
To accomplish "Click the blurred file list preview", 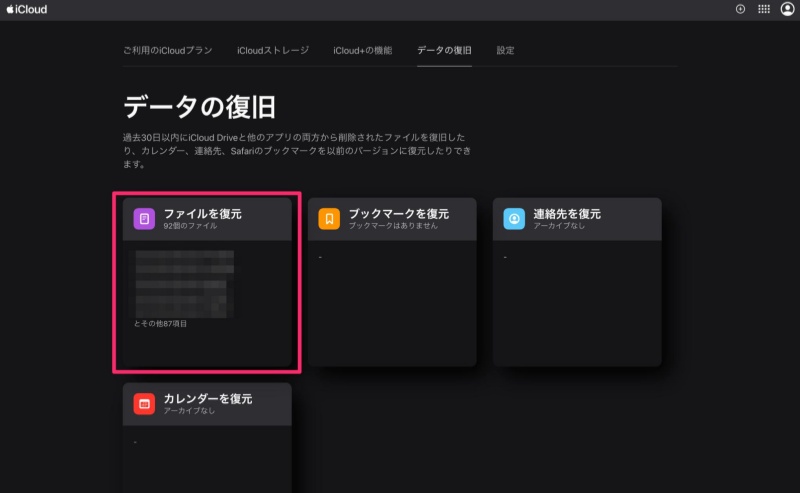I will pos(184,284).
